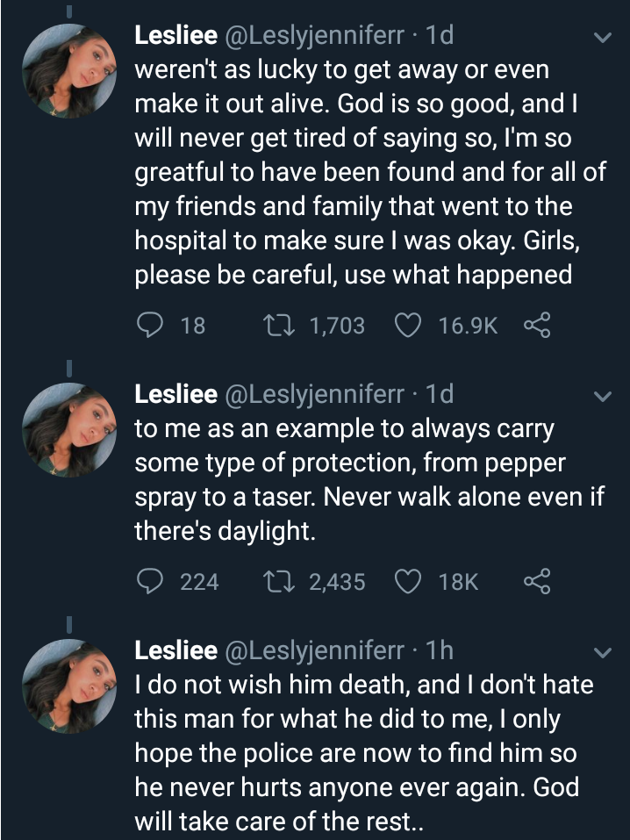Like the tweet with 16.9K likes
Viewport: 630px width, 840px height.
(408, 326)
